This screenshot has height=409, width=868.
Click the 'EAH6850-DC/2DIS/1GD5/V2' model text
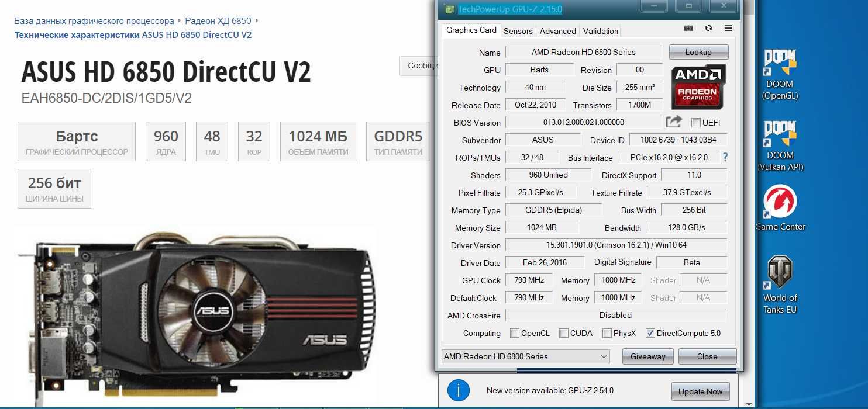[106, 98]
